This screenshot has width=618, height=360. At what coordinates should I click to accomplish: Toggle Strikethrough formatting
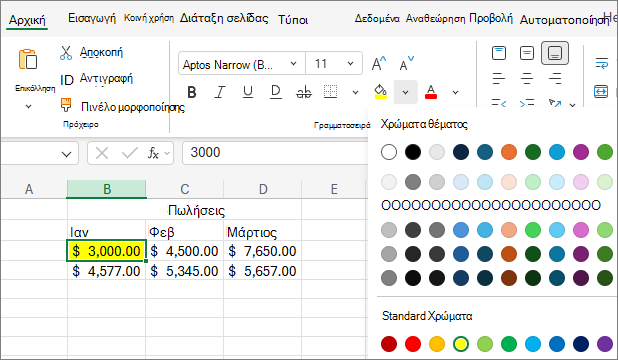click(303, 92)
